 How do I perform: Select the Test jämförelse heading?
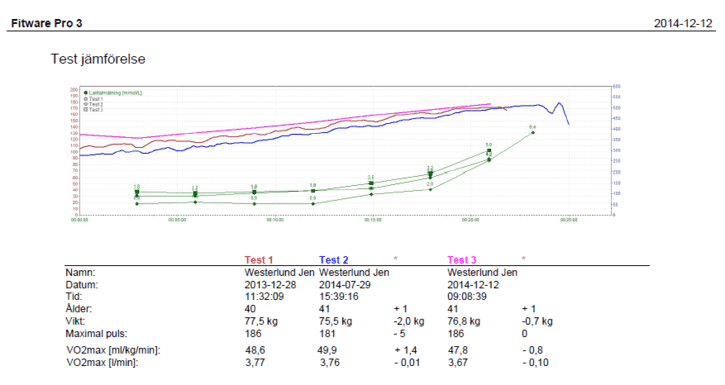point(98,59)
